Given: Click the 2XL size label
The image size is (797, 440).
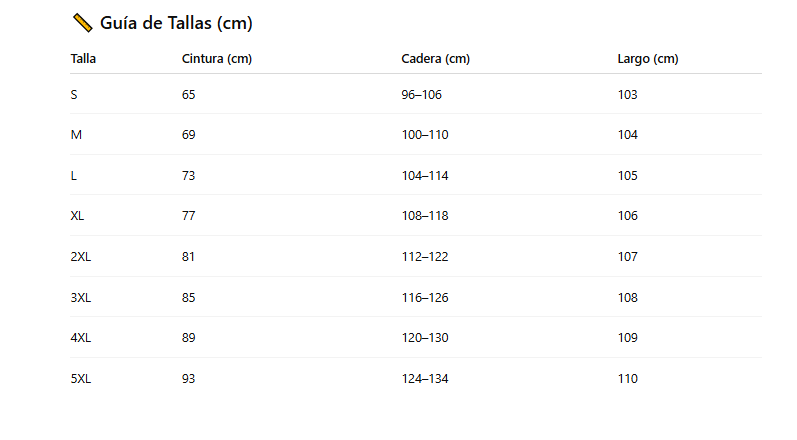Looking at the screenshot, I should 81,257.
